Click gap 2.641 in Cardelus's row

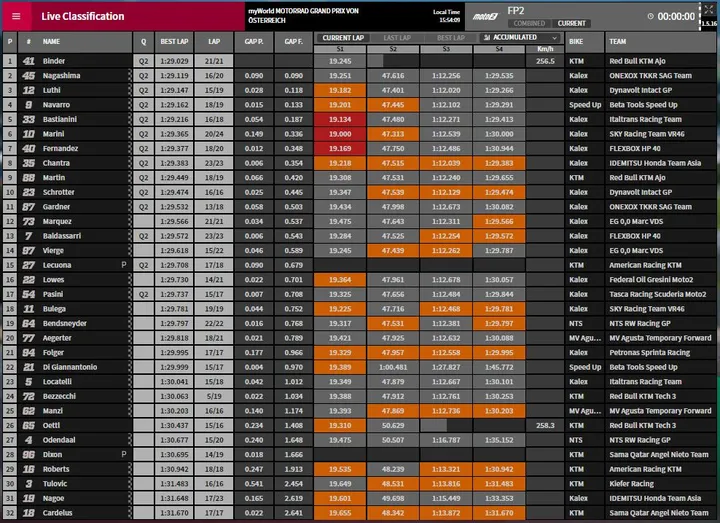293,513
